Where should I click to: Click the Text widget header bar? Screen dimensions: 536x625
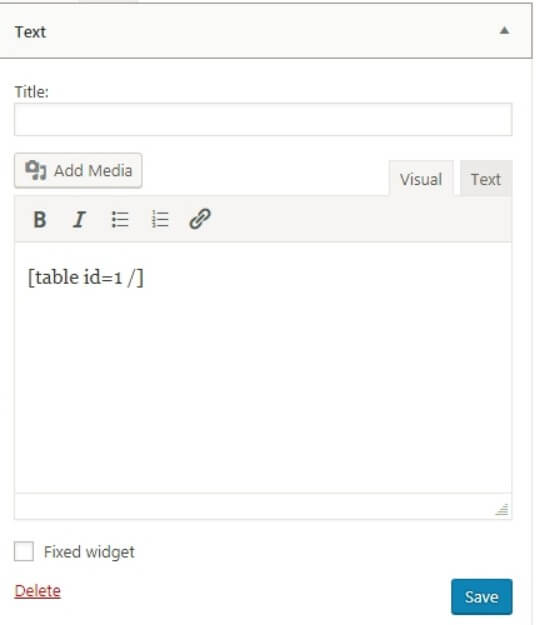tap(265, 31)
